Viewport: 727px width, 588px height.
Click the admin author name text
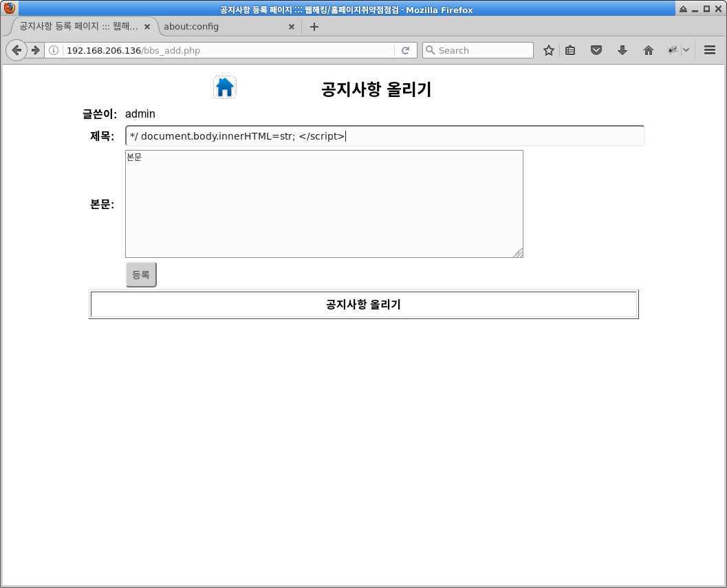click(x=140, y=114)
